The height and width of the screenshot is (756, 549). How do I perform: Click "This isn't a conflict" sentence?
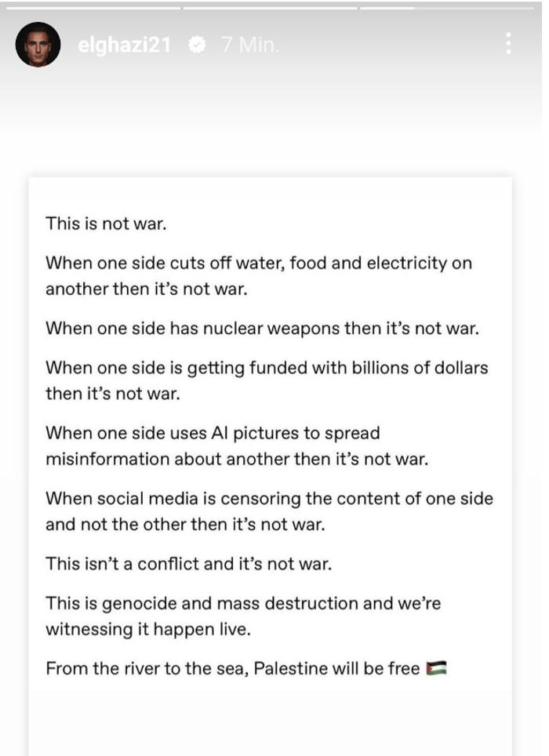(x=189, y=564)
